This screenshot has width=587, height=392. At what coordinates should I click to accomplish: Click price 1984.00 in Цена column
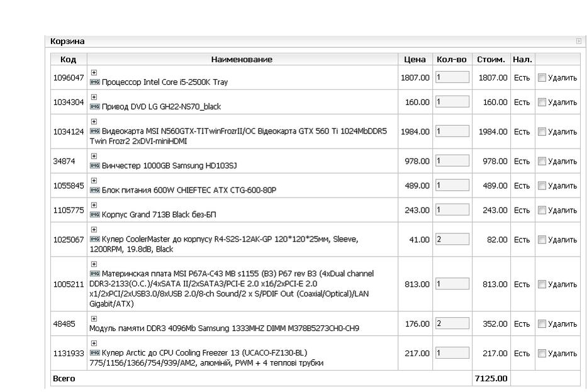(x=415, y=132)
